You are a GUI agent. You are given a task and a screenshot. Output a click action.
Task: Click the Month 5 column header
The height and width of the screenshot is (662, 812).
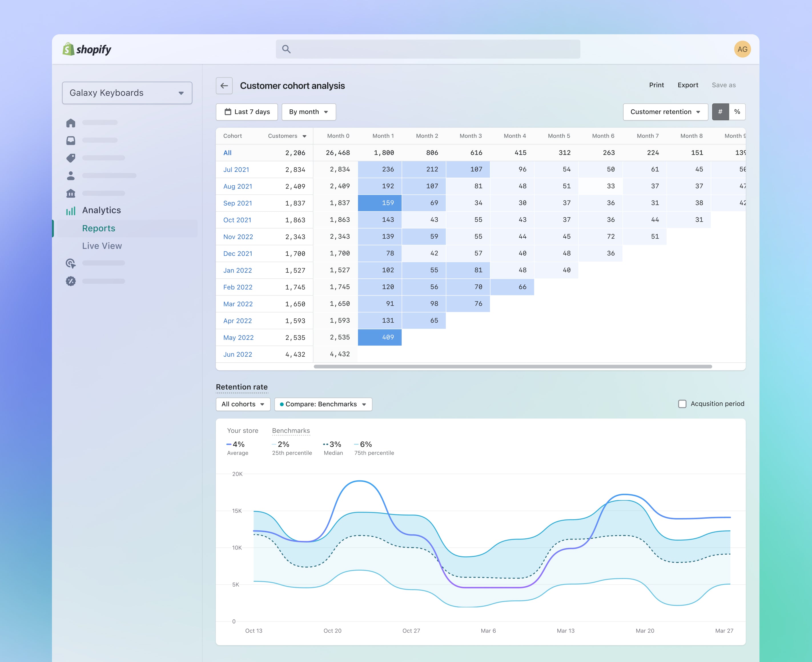559,136
